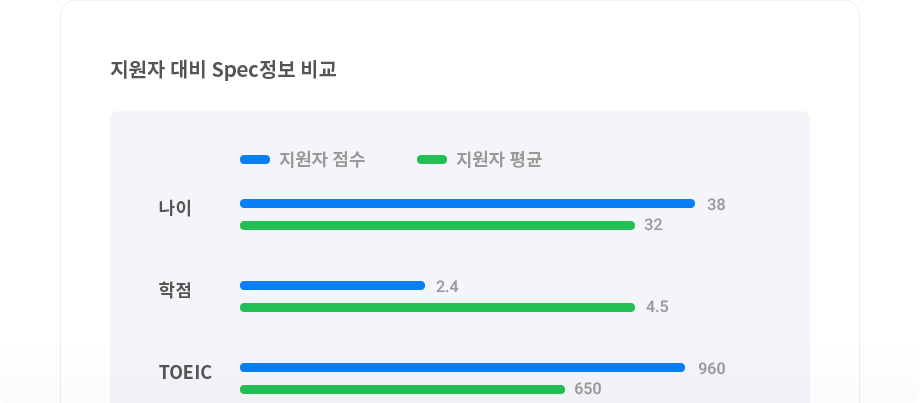Click the value 32 under 나이
Viewport: 920px width, 403px height.
coord(654,225)
